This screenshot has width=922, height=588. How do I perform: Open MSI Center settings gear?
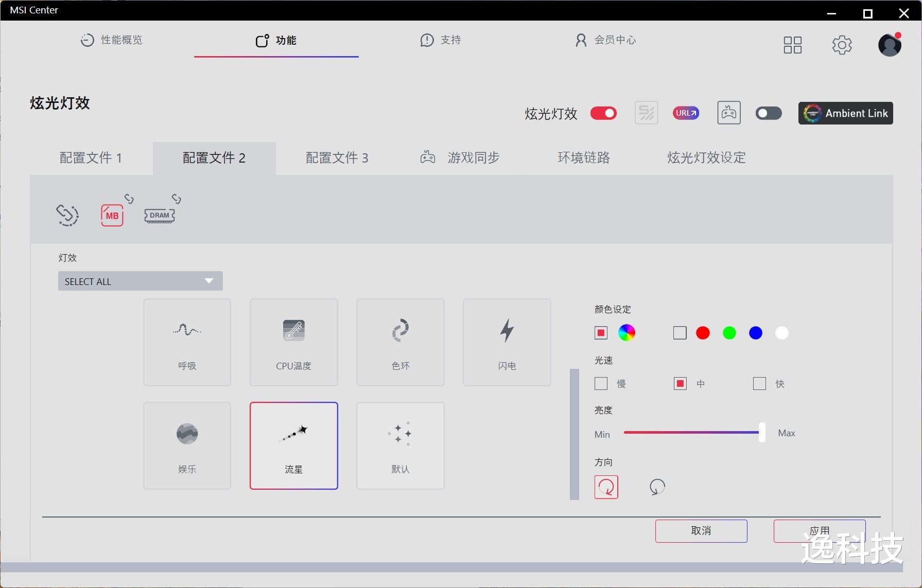point(842,45)
